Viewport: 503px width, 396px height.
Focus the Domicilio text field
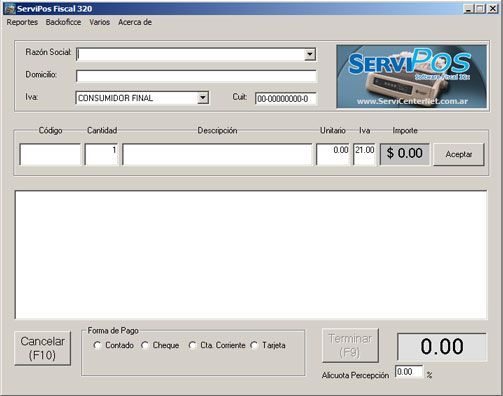(x=196, y=76)
